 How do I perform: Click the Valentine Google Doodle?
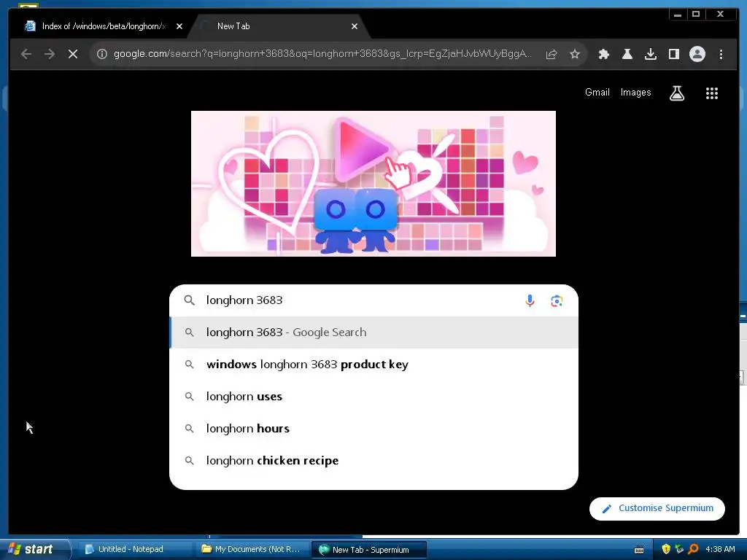tap(373, 184)
